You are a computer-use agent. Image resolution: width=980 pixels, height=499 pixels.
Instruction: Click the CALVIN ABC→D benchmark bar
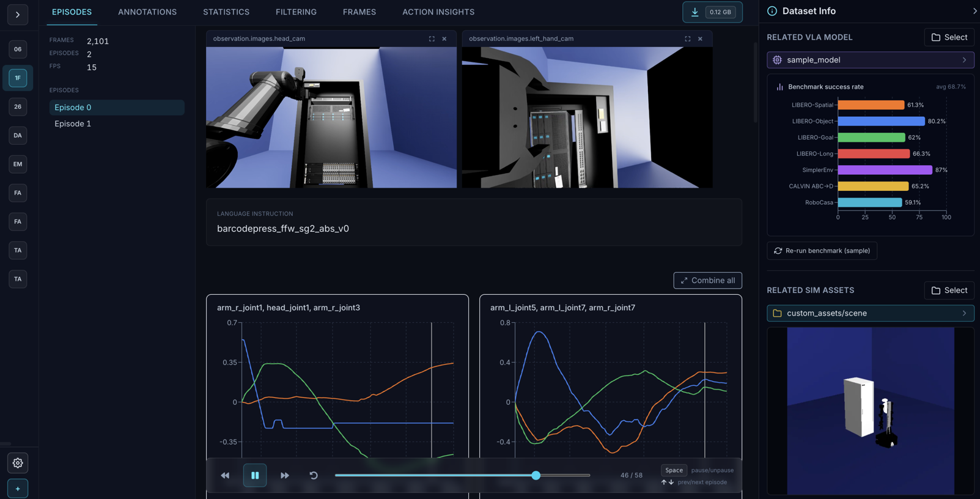873,186
